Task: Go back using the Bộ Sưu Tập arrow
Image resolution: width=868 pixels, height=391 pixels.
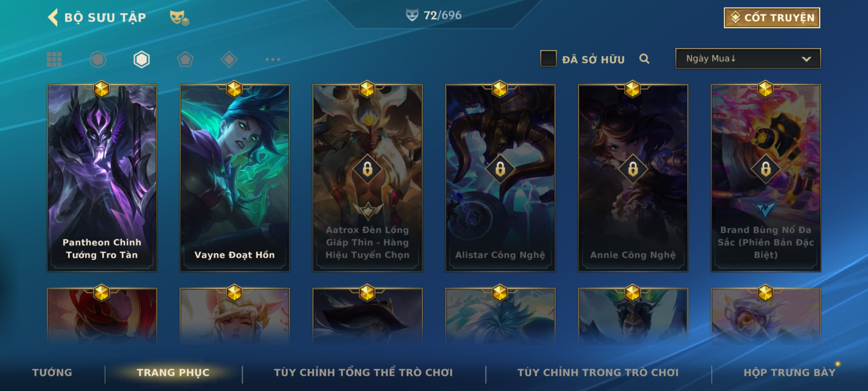Action: (x=53, y=17)
